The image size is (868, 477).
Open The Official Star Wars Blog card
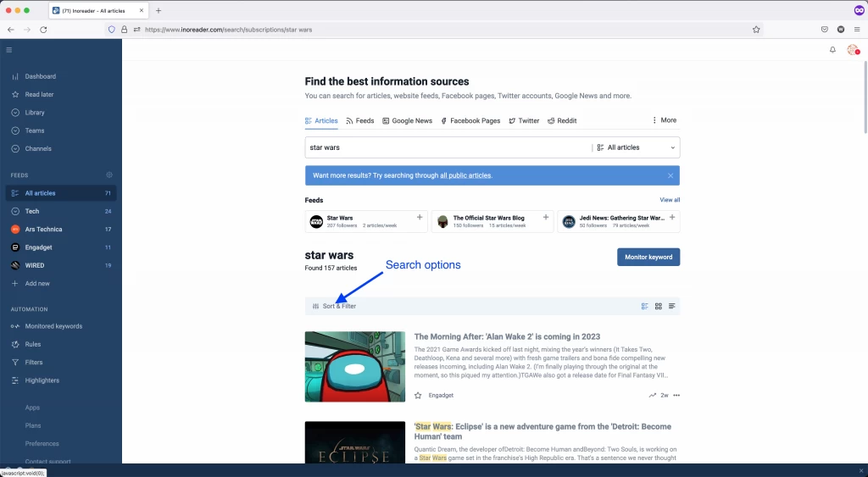492,221
